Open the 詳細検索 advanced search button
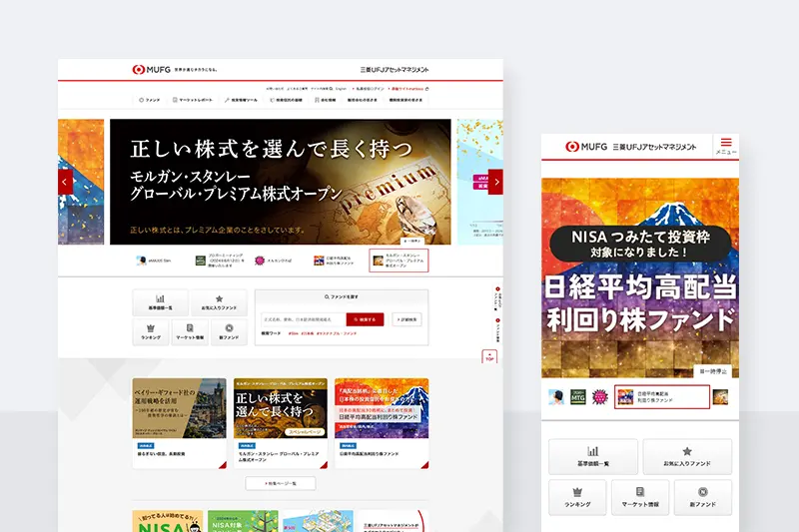799x532 pixels. click(406, 319)
